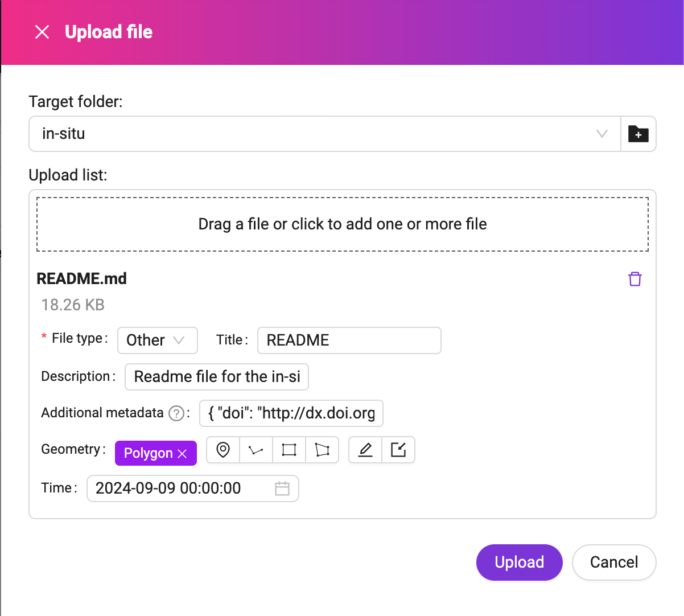The width and height of the screenshot is (684, 616).
Task: Select the point geometry tool
Action: [x=222, y=450]
